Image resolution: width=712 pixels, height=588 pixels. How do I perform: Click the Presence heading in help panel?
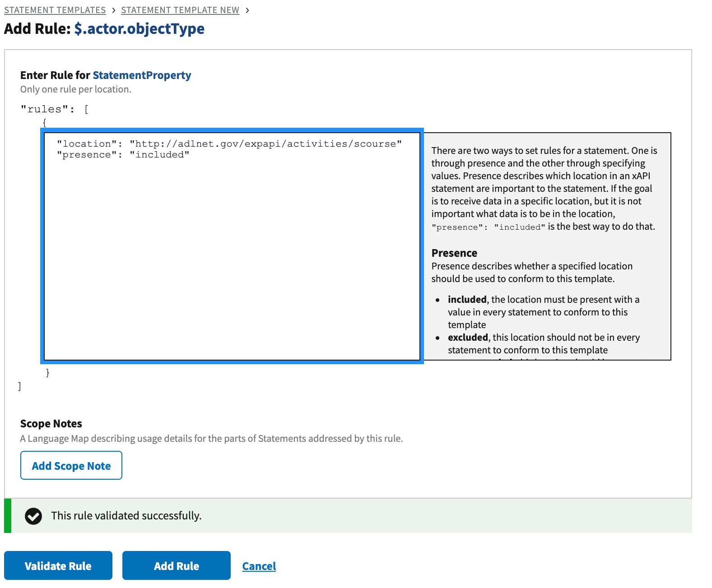pyautogui.click(x=454, y=253)
